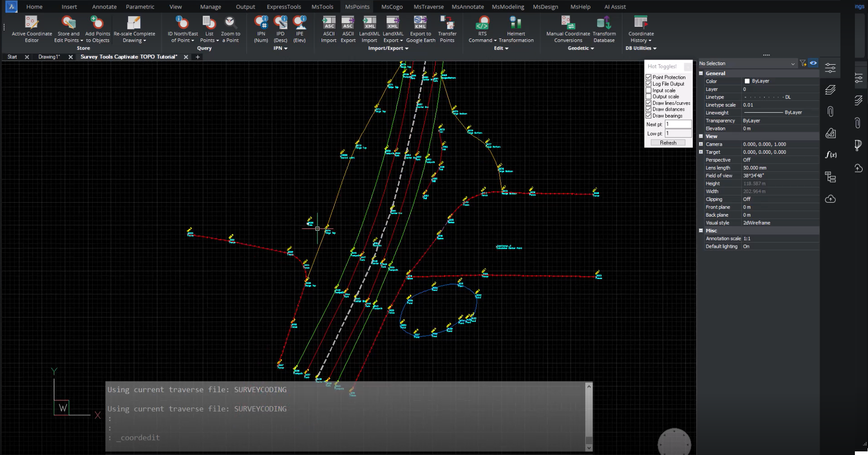Select the Export to Google Earth tool

coord(420,28)
